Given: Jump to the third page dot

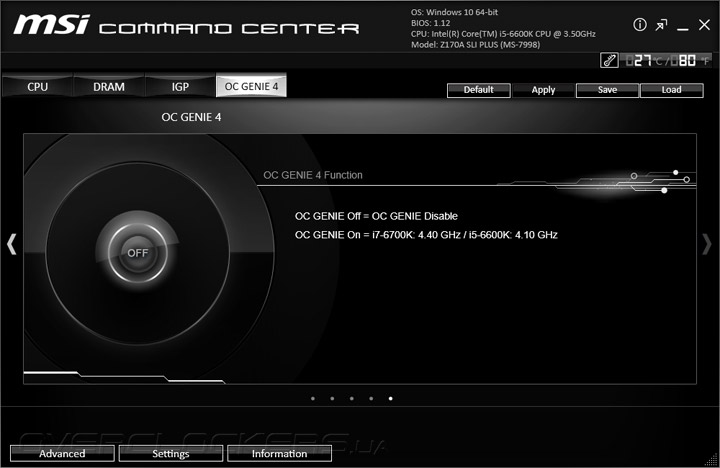Looking at the screenshot, I should [x=352, y=399].
